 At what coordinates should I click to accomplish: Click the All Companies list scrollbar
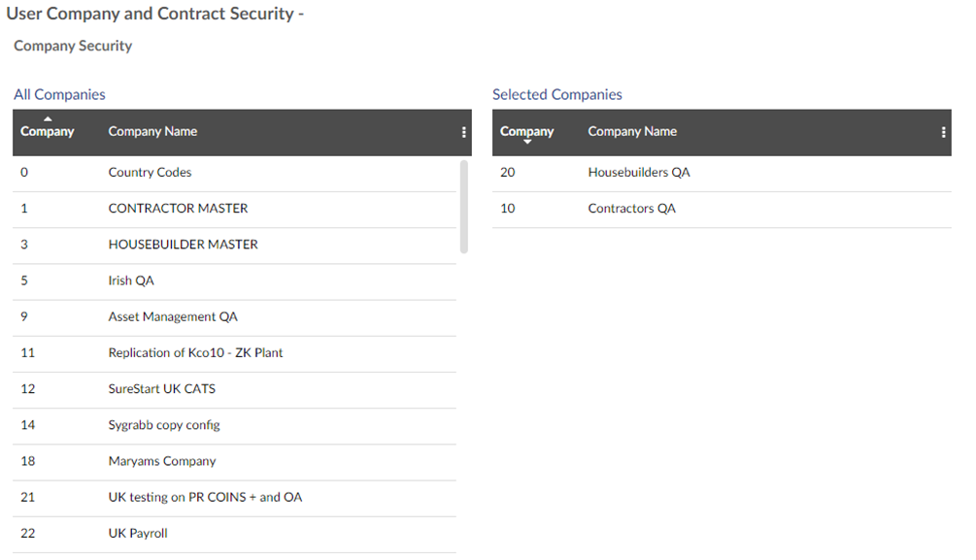[464, 207]
